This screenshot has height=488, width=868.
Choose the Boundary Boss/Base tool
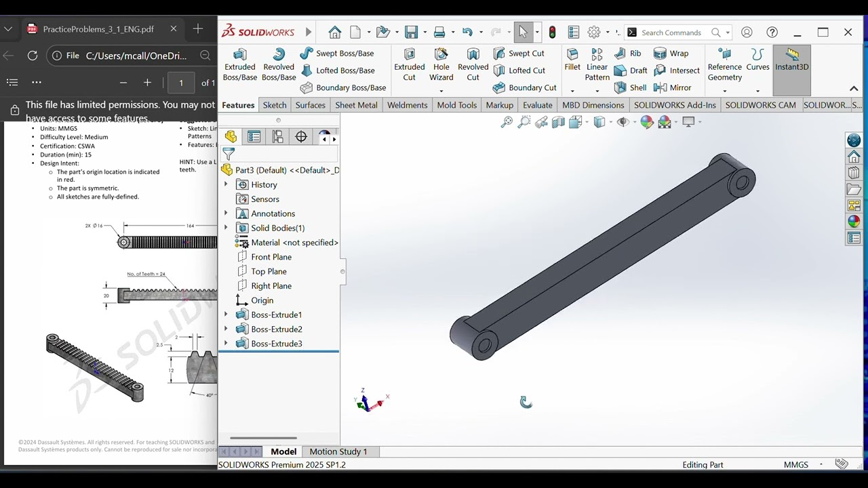(343, 87)
